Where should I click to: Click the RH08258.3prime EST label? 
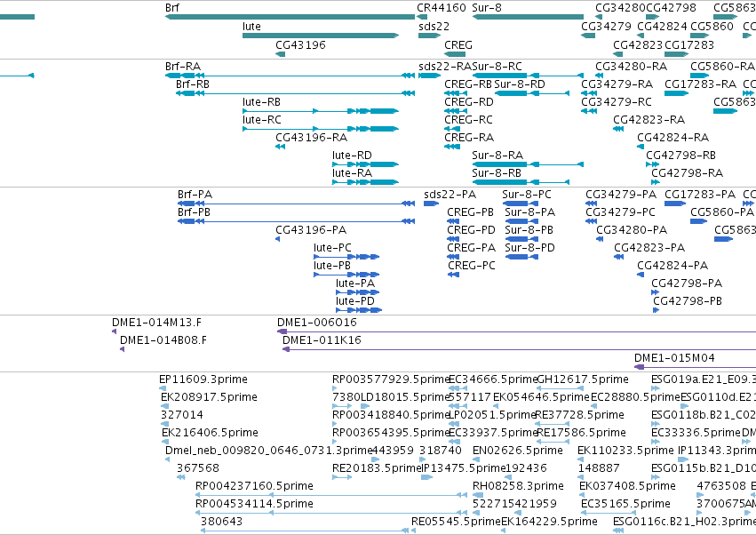pos(518,486)
